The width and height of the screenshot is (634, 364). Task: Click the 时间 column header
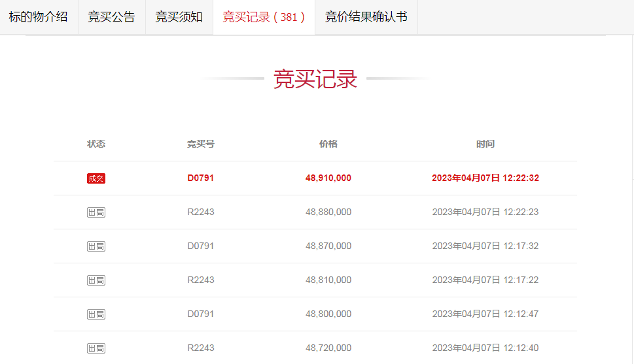[485, 144]
